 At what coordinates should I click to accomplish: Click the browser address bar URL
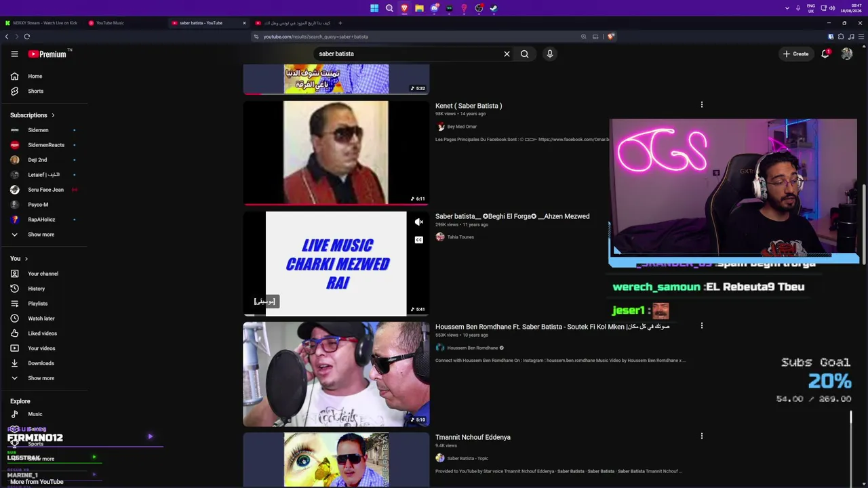(x=316, y=37)
